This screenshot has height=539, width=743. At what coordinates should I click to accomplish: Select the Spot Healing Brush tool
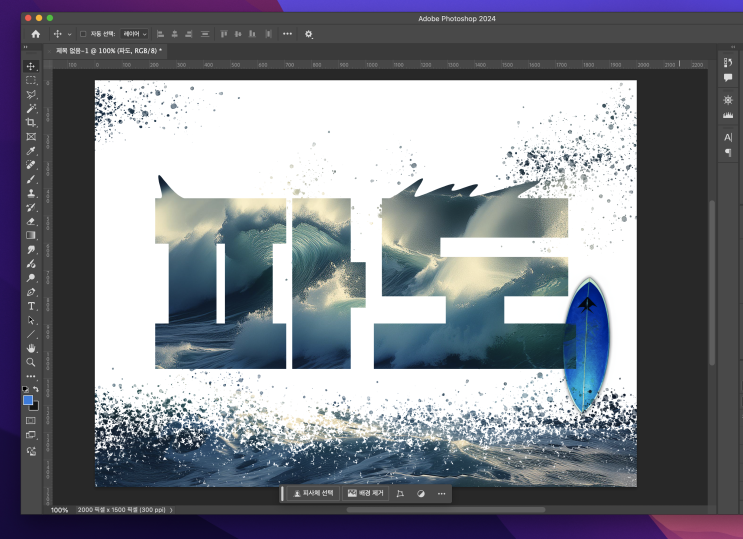pyautogui.click(x=31, y=165)
